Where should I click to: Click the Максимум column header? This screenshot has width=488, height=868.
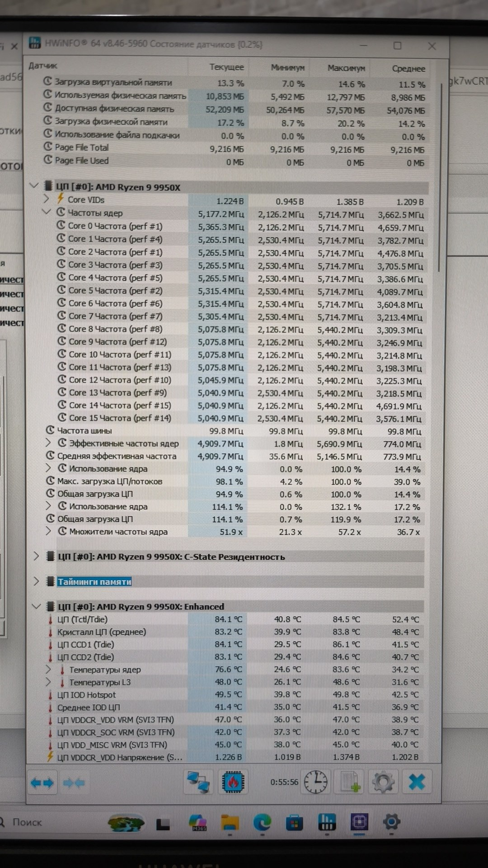click(346, 68)
